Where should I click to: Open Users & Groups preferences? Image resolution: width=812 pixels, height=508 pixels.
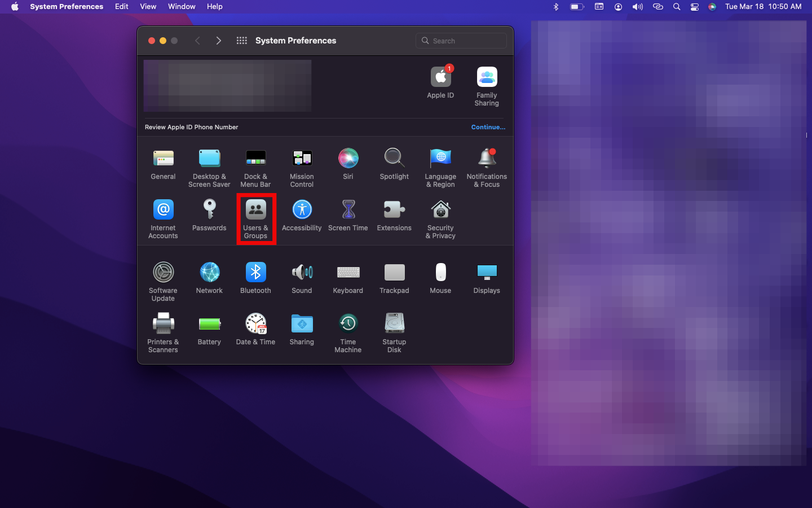(x=255, y=219)
